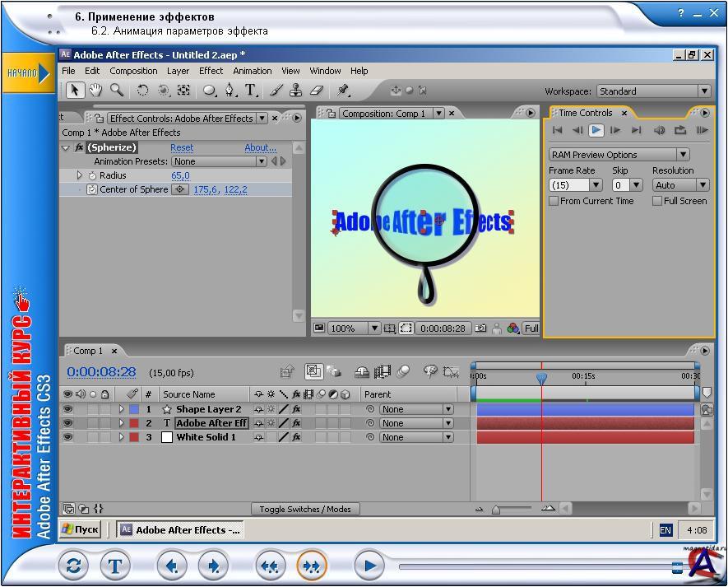
Task: Open the Animation Presets dropdown
Action: [220, 161]
